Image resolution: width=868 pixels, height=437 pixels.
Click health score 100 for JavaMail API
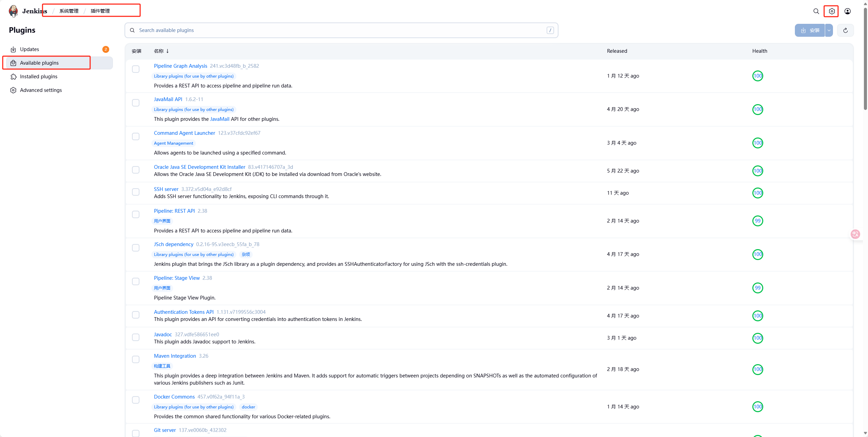point(757,109)
